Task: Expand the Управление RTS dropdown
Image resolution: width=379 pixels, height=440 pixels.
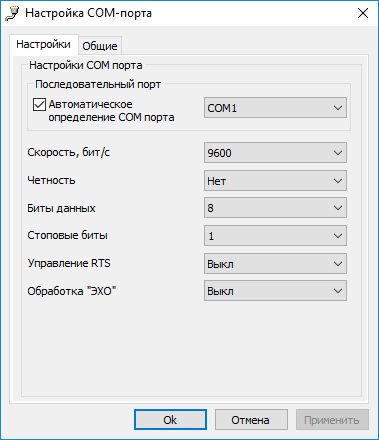Action: click(x=275, y=264)
